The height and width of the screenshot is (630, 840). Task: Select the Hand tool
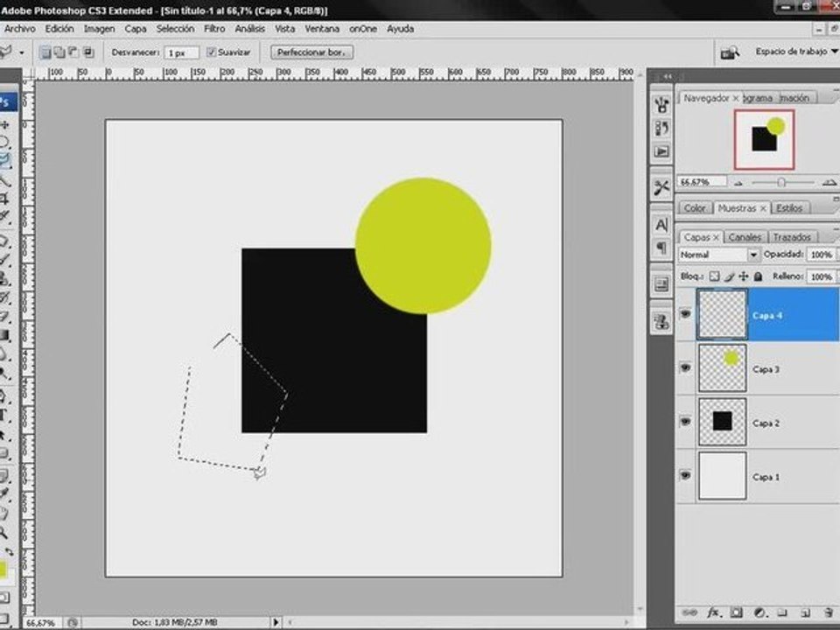tap(4, 514)
